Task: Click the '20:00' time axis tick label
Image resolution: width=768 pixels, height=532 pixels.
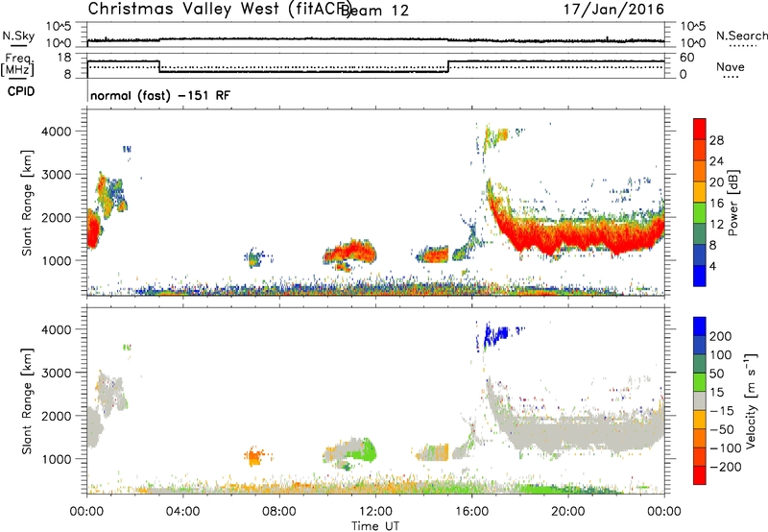Action: click(x=567, y=512)
